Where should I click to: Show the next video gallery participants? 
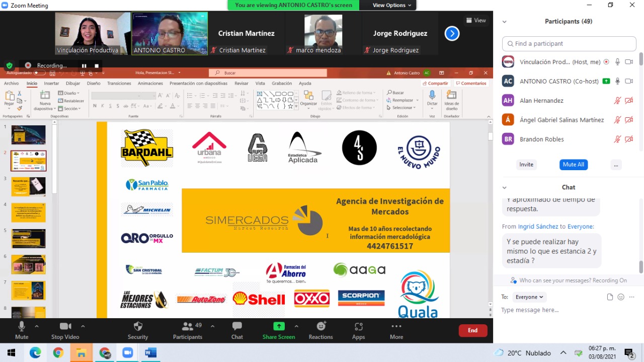pyautogui.click(x=452, y=34)
